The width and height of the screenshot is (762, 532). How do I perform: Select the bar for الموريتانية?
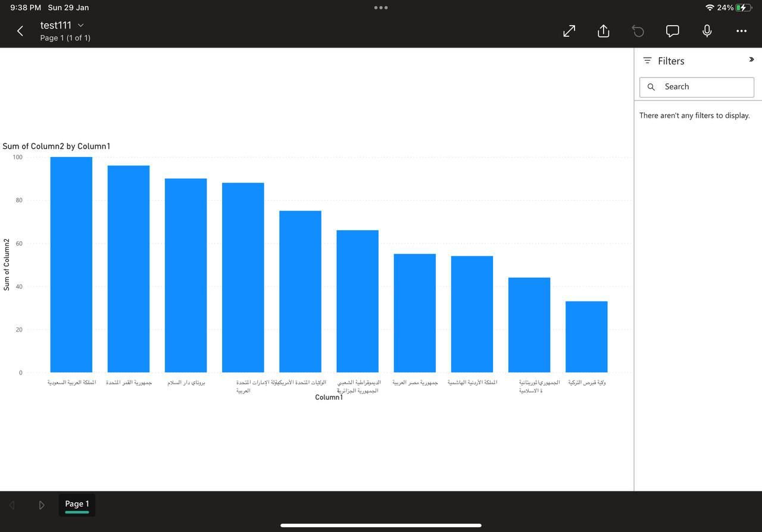coord(529,325)
